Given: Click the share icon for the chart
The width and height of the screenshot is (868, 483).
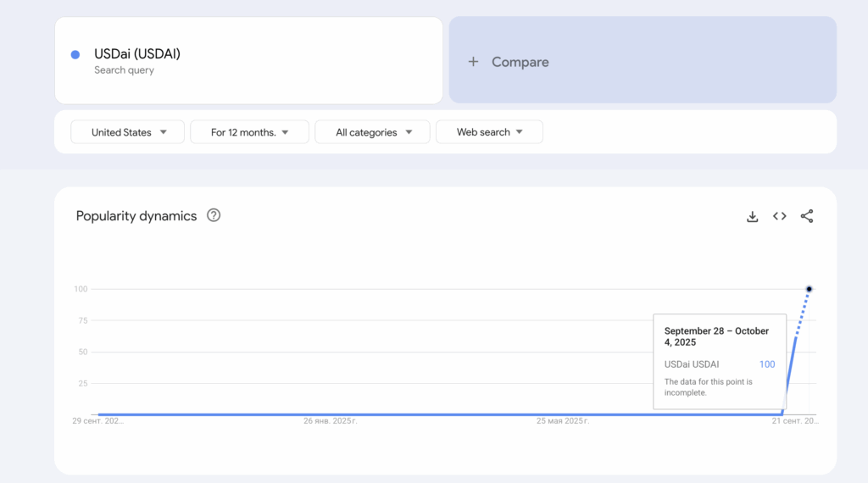Looking at the screenshot, I should [806, 216].
